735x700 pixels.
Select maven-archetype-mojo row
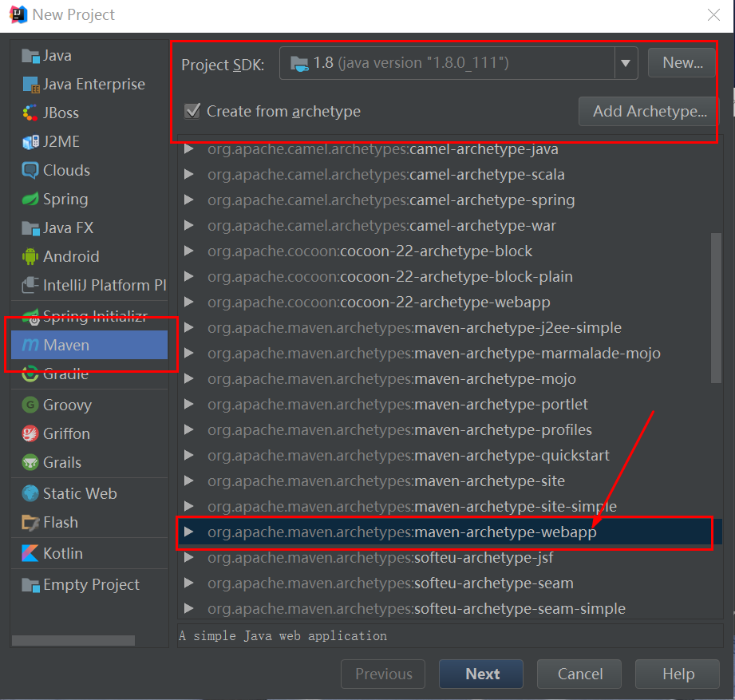pyautogui.click(x=449, y=379)
